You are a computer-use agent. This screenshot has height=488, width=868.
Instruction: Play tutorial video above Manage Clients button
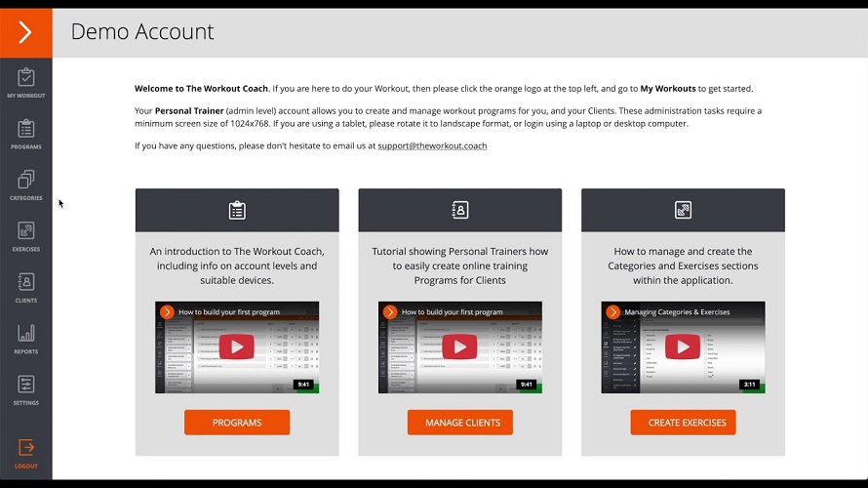(460, 346)
